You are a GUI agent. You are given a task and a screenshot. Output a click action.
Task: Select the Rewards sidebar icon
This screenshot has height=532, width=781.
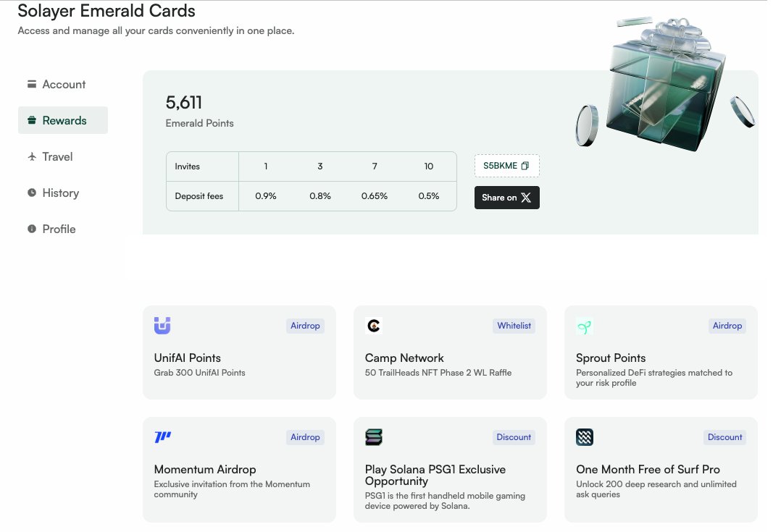[x=32, y=120]
